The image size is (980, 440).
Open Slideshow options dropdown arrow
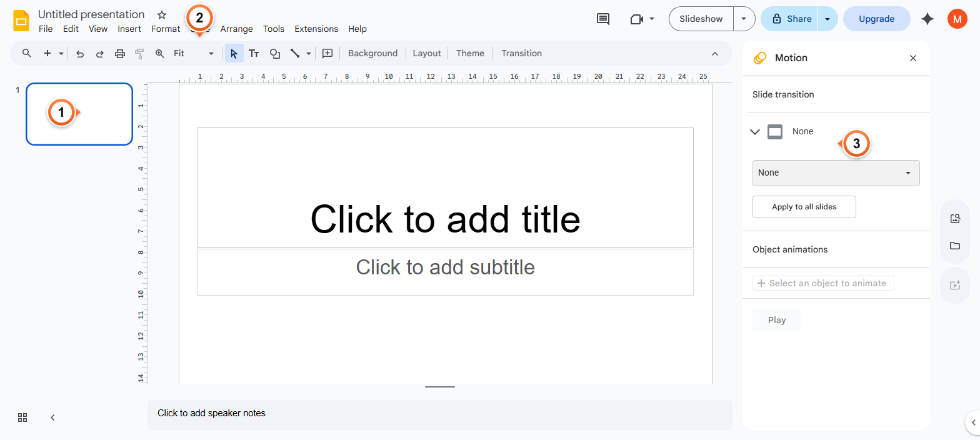[744, 19]
